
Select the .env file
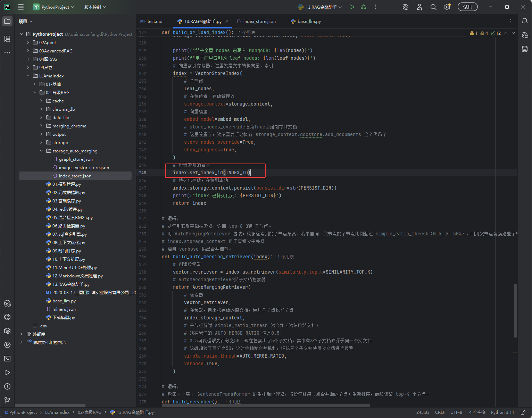[43, 326]
